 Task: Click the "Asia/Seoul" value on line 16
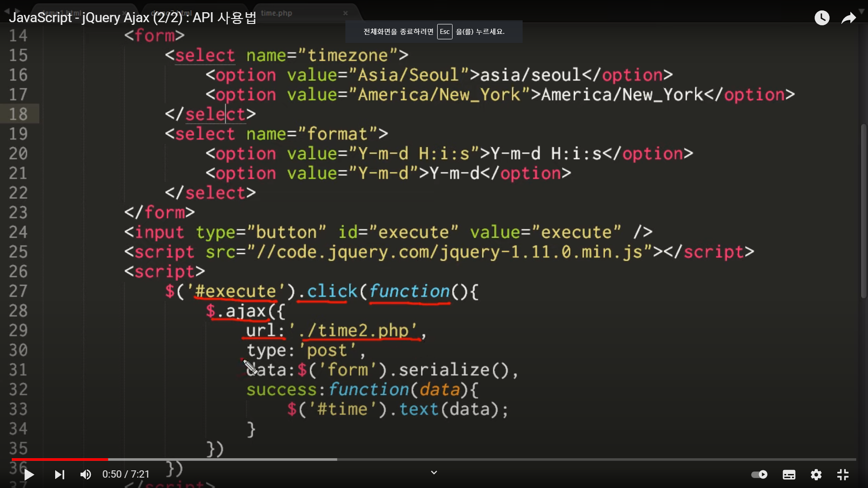409,75
